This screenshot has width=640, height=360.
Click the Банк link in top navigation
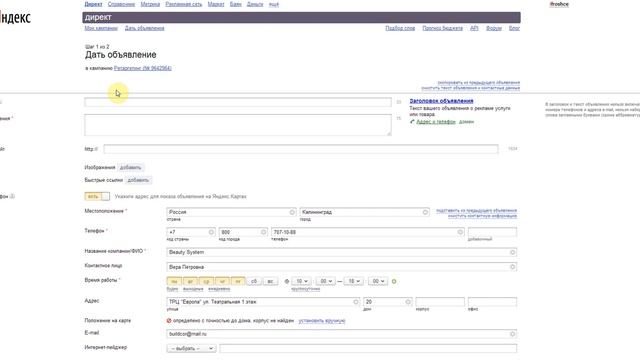[236, 4]
